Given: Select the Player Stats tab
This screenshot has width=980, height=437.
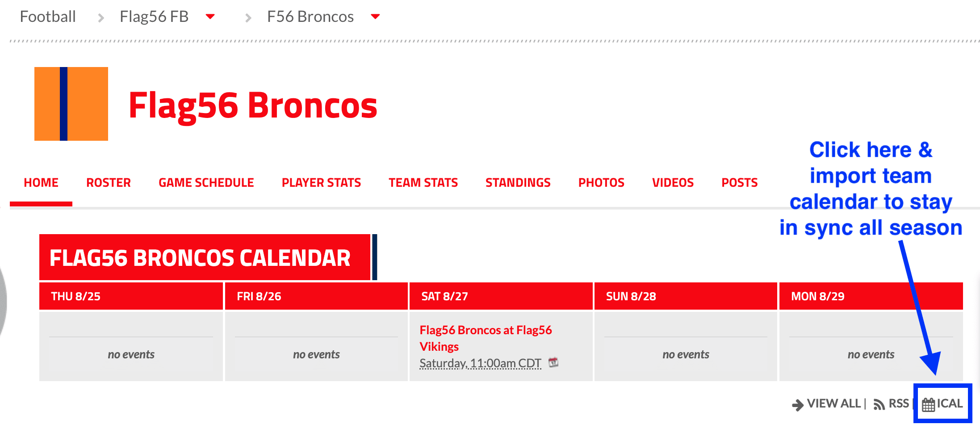Looking at the screenshot, I should point(321,182).
